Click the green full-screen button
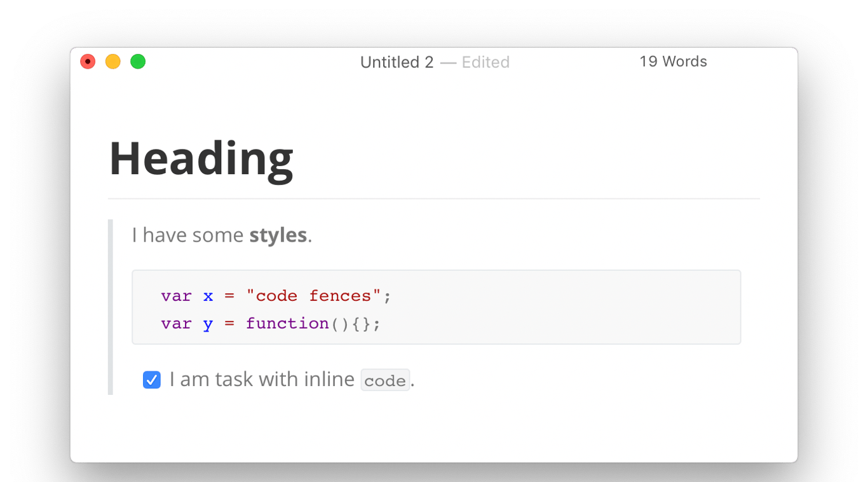Screen dimensions: 868x482 click(x=138, y=62)
